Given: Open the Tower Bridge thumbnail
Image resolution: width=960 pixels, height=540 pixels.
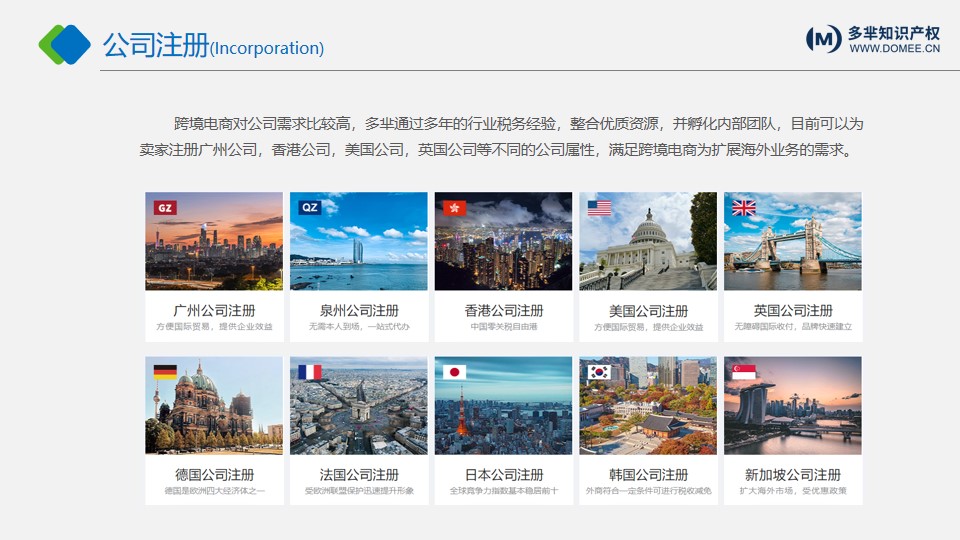Looking at the screenshot, I should [793, 241].
